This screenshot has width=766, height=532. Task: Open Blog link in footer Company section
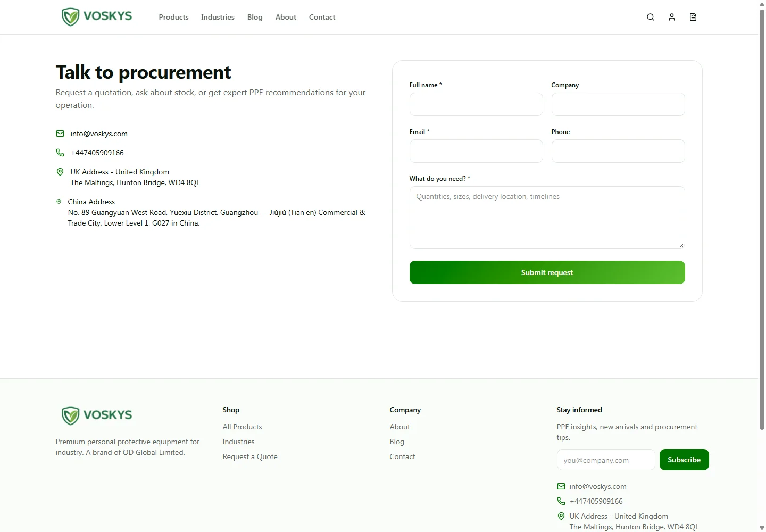click(397, 442)
